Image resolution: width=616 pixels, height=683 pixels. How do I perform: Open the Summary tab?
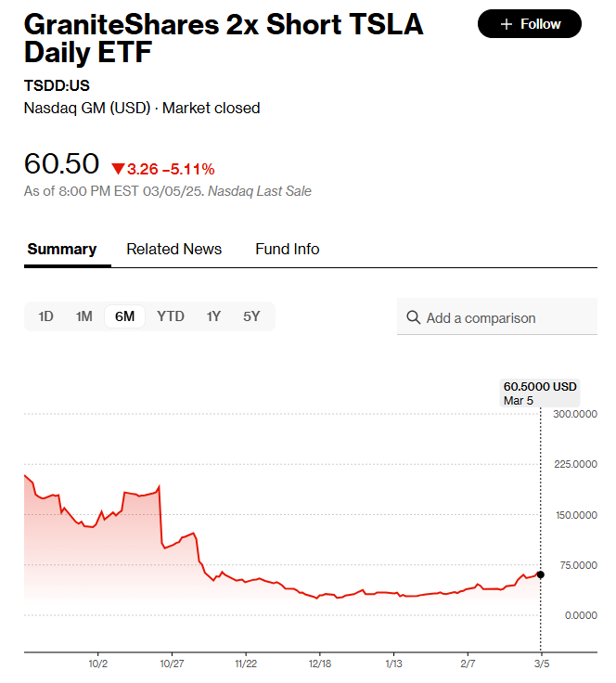pos(62,249)
